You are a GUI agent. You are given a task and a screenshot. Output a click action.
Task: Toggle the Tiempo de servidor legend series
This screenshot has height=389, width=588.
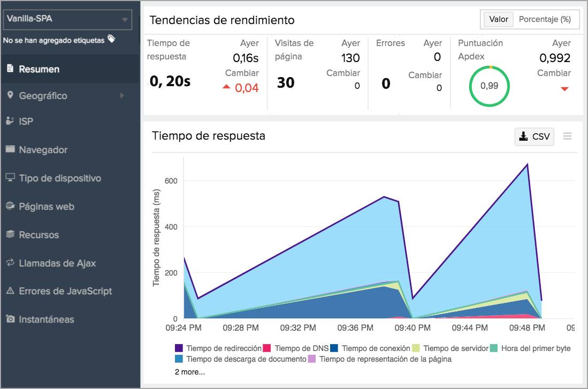450,348
